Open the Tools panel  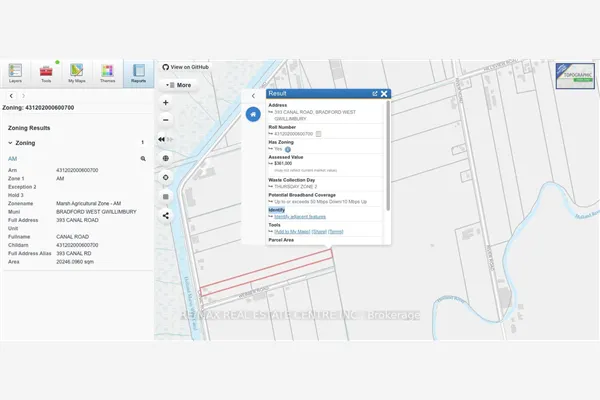[x=46, y=73]
